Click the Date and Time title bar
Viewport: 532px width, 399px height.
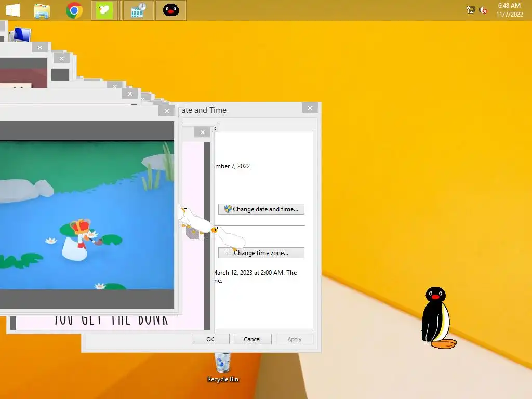tap(241, 110)
